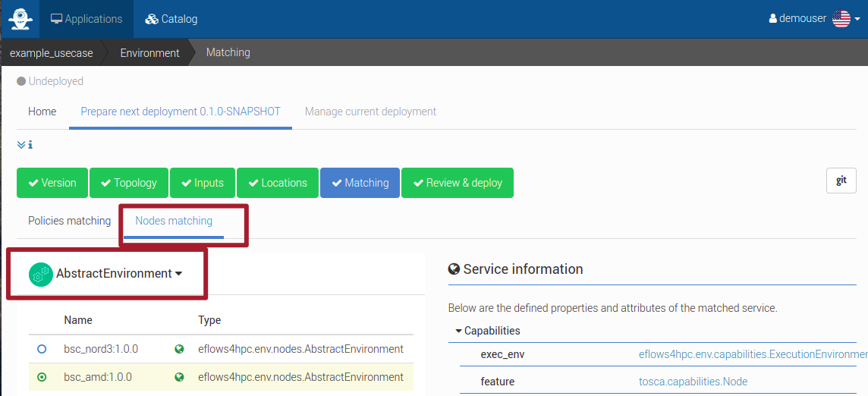
Task: Click the US flag language icon
Action: point(841,19)
